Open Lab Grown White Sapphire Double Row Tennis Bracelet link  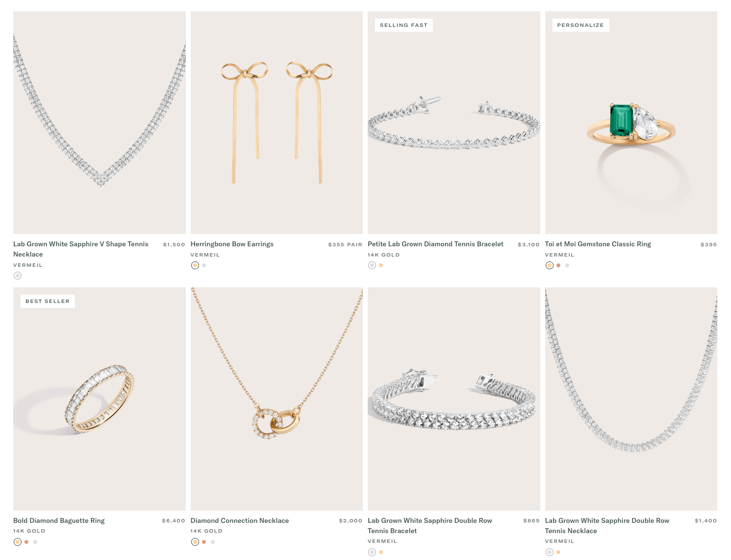point(430,526)
